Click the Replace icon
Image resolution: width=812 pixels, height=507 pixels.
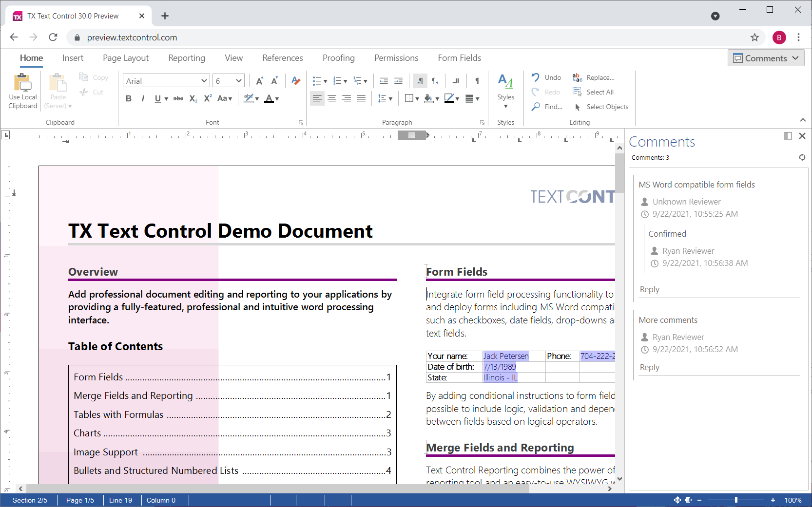577,77
